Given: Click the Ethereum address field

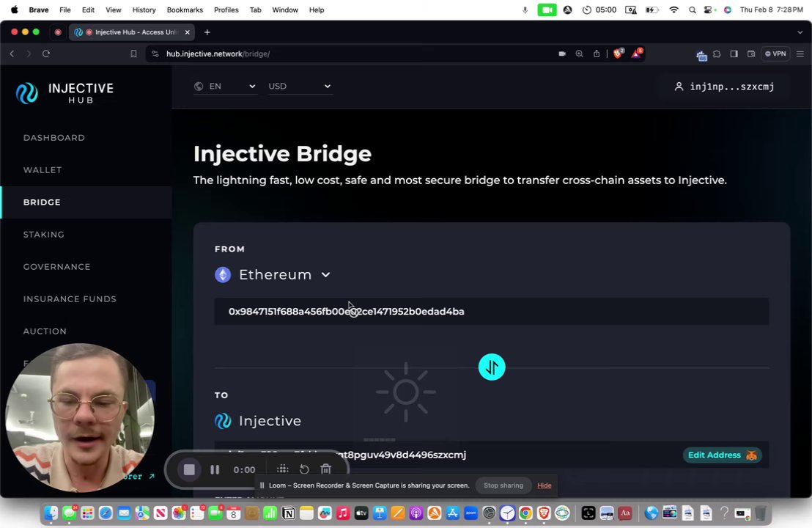Looking at the screenshot, I should pyautogui.click(x=492, y=312).
